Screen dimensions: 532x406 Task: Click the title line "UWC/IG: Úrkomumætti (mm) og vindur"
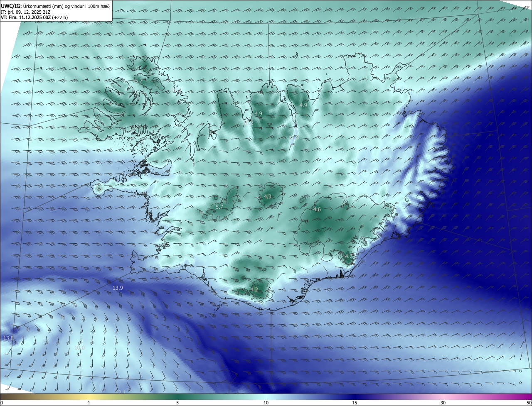pyautogui.click(x=55, y=6)
